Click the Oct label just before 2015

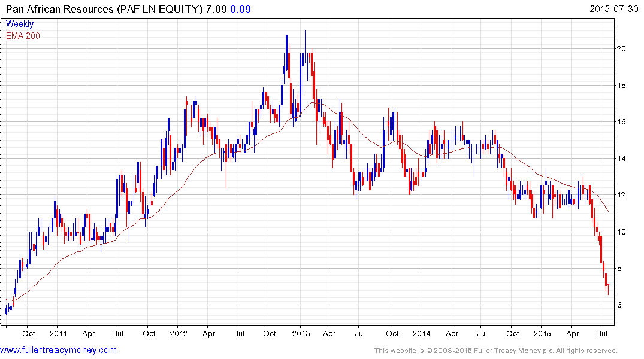pos(513,333)
